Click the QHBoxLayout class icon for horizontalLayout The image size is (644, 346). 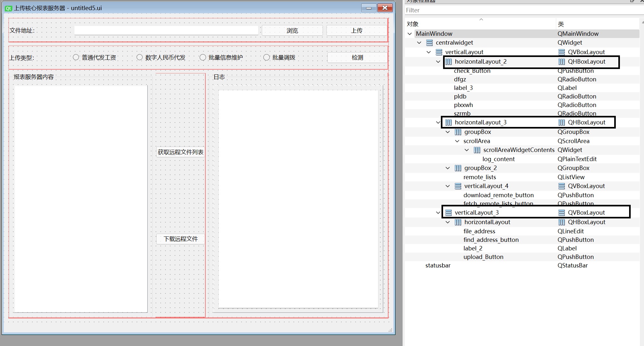click(x=561, y=222)
